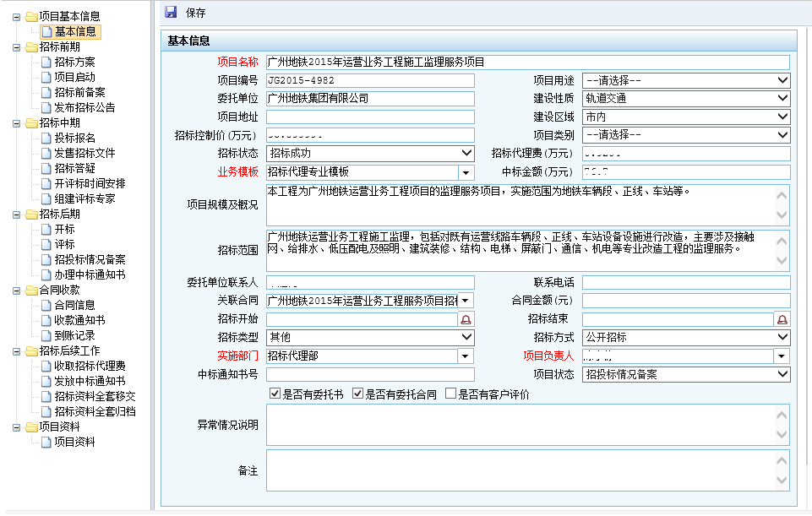812x516 pixels.
Task: Click into the 项目地址 input field
Action: point(370,117)
